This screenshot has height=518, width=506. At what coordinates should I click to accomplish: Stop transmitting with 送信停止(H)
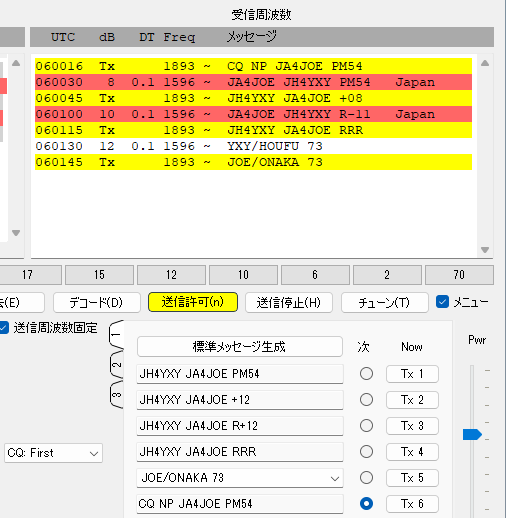[x=289, y=302]
